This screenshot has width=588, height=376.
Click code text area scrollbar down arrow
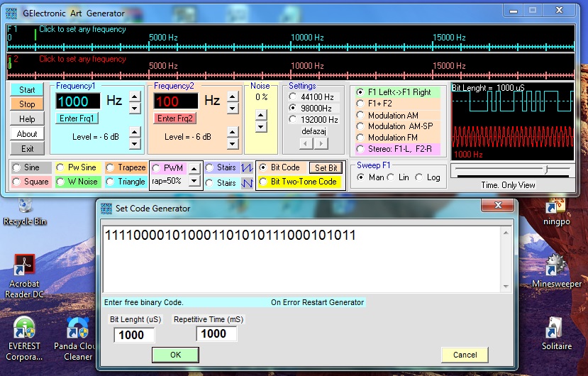tap(506, 287)
